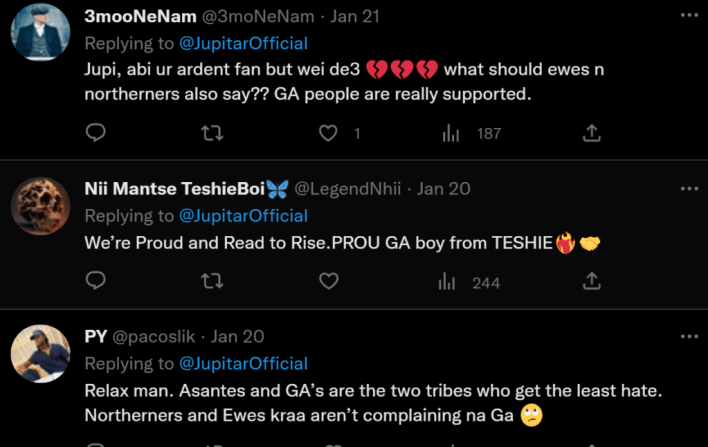Click PY's profile avatar
Image resolution: width=708 pixels, height=447 pixels.
point(41,354)
